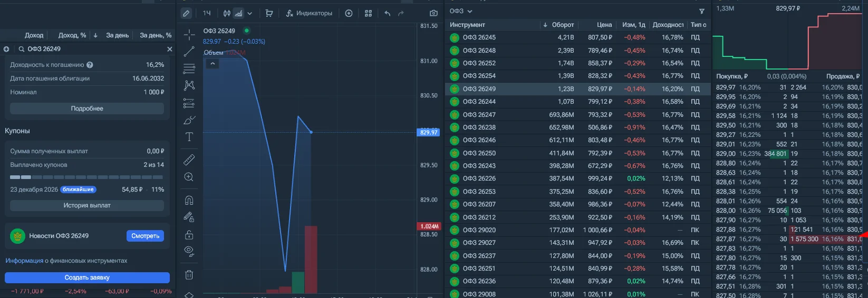
Task: Select the horizontal lines Fibonacci tool
Action: click(x=189, y=68)
